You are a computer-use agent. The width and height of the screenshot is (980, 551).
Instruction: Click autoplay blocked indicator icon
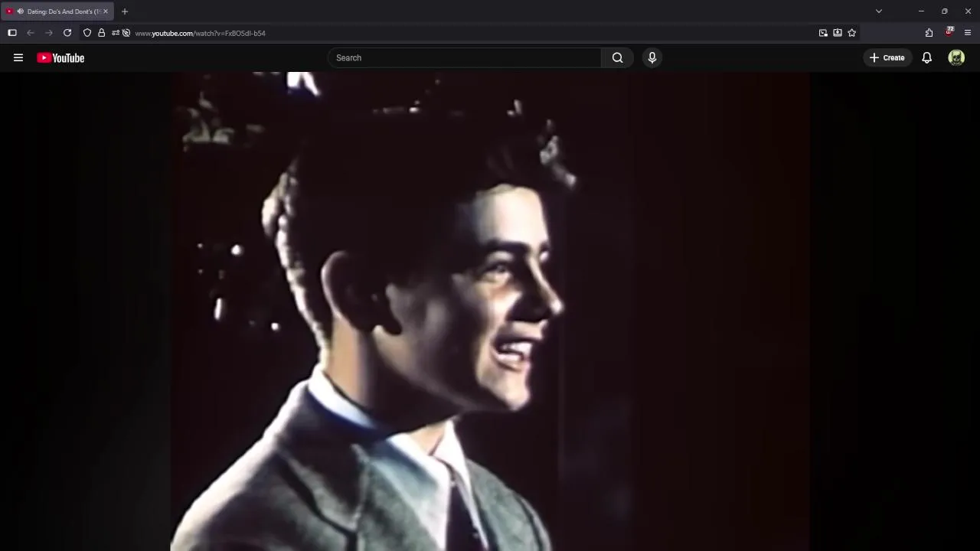[126, 33]
